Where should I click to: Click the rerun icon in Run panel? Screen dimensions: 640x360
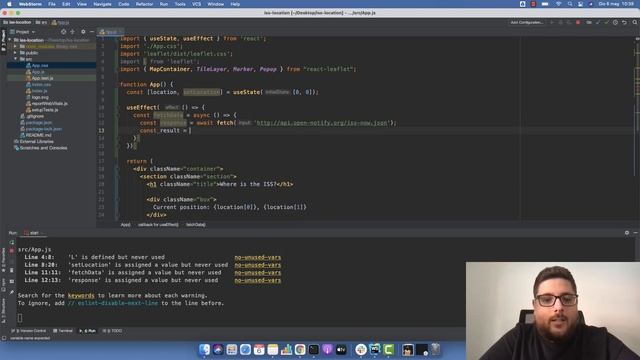11,242
